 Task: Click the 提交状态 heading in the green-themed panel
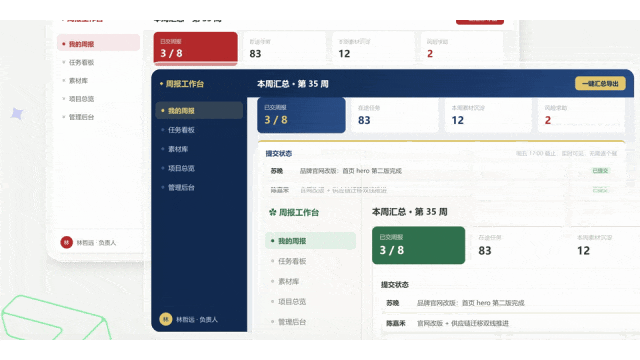click(395, 284)
